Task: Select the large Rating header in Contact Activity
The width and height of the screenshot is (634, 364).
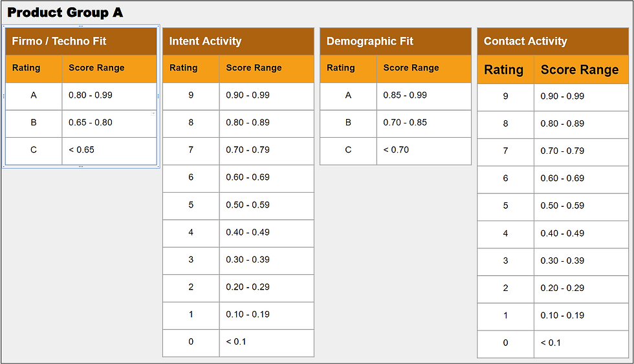Action: pos(506,69)
